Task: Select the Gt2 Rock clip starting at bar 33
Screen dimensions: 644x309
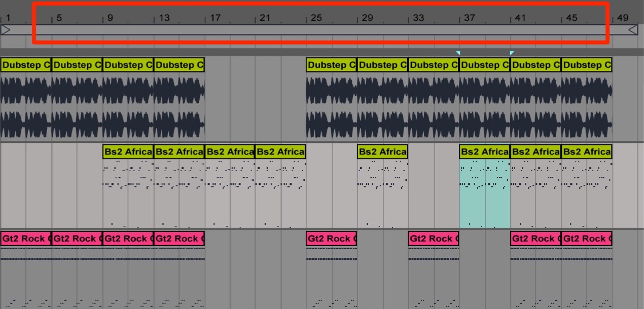Action: tap(434, 239)
